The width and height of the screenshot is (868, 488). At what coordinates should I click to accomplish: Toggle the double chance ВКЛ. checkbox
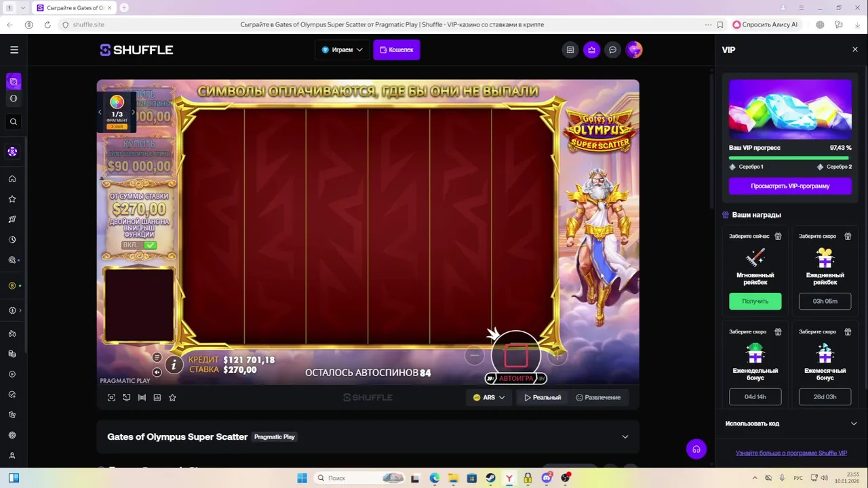pyautogui.click(x=150, y=245)
